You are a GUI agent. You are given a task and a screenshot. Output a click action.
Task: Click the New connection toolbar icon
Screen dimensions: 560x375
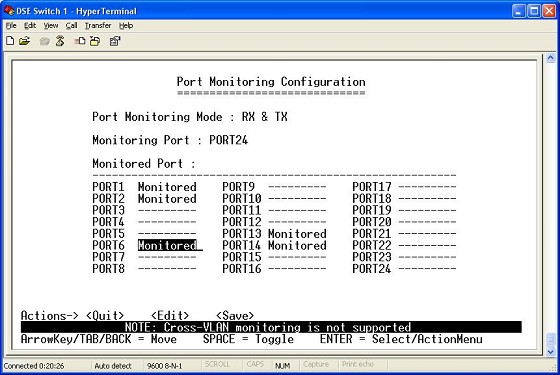click(x=10, y=41)
